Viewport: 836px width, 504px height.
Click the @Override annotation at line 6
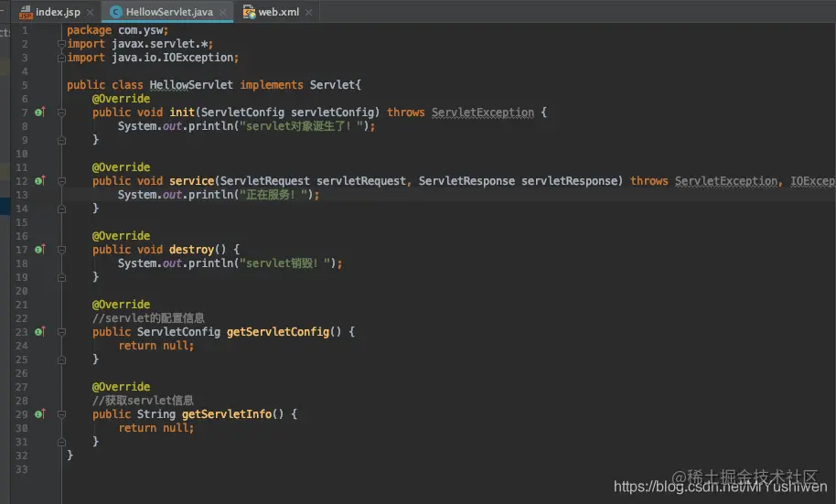121,99
